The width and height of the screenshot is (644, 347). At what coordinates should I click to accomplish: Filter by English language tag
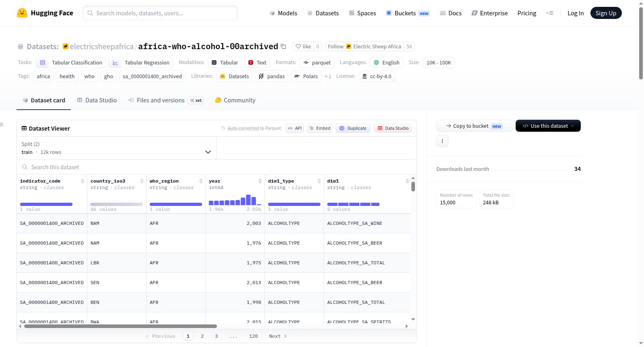click(x=386, y=62)
